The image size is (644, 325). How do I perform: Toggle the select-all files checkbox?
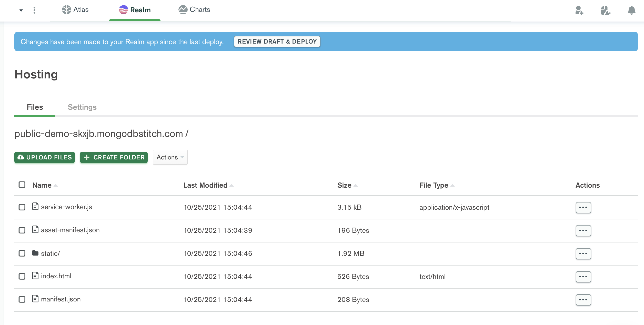(x=22, y=185)
